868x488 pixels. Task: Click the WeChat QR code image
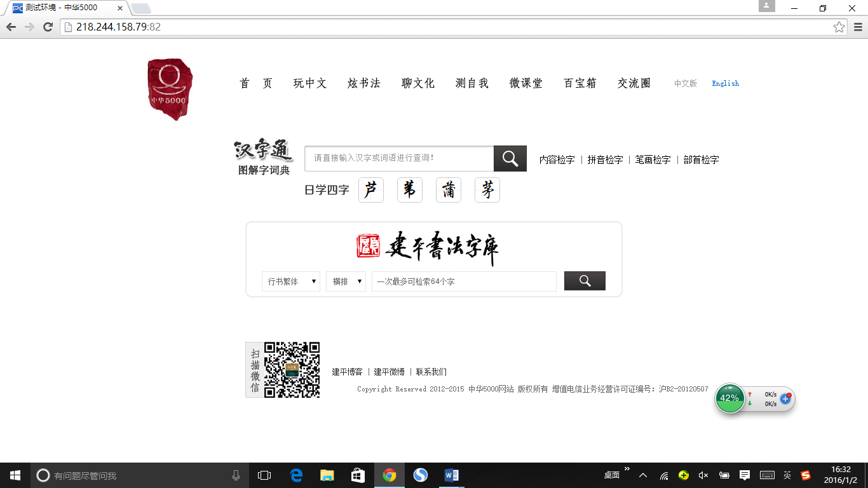click(292, 370)
